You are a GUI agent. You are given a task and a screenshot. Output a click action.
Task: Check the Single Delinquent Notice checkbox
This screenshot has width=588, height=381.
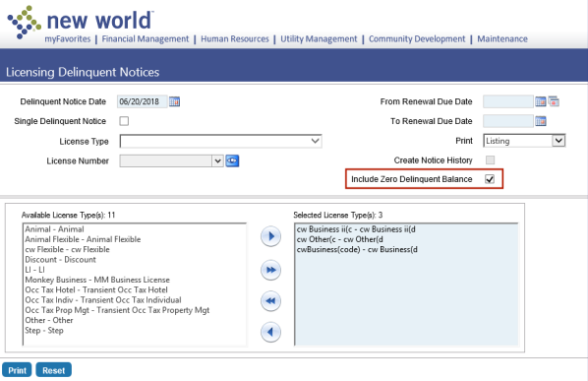click(x=124, y=121)
